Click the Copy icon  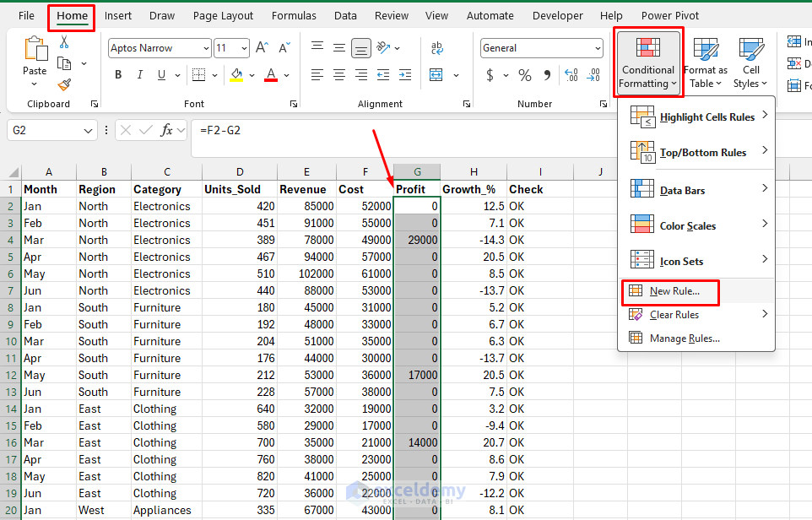(64, 63)
